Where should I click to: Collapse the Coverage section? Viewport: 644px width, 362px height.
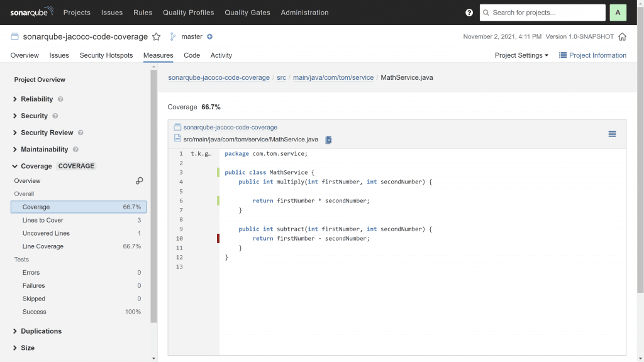(36, 166)
